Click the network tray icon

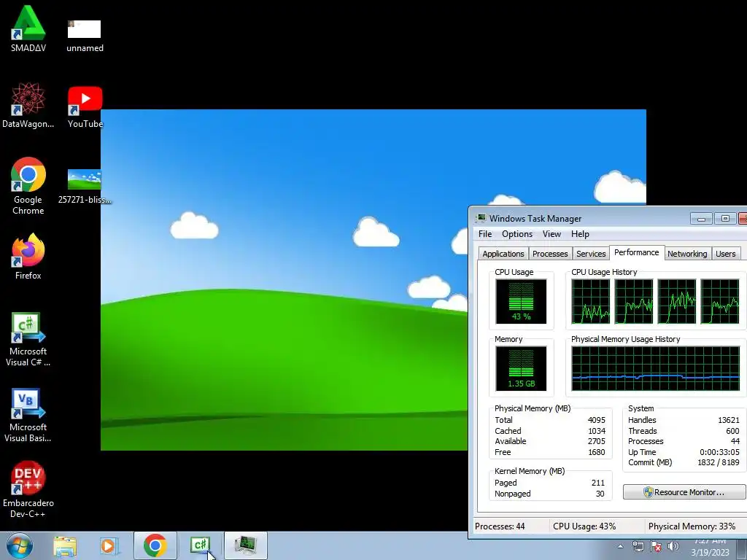[638, 547]
